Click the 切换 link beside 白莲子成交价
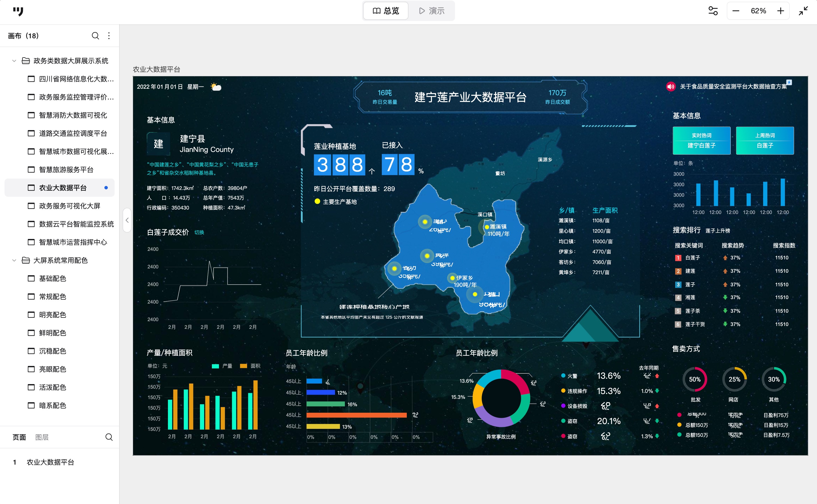 coord(199,232)
